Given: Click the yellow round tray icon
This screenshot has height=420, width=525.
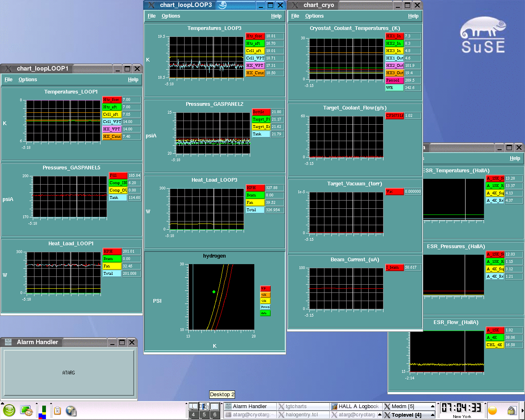Looking at the screenshot, I should [493, 411].
